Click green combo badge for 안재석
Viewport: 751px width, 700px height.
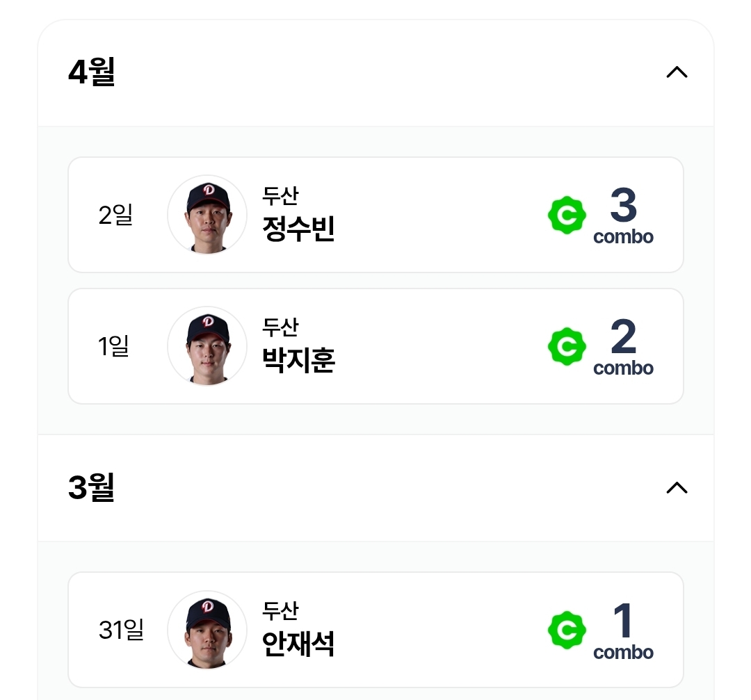pyautogui.click(x=567, y=630)
